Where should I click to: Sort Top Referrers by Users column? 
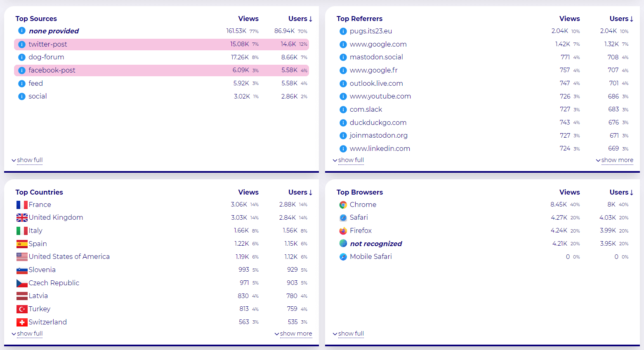621,19
